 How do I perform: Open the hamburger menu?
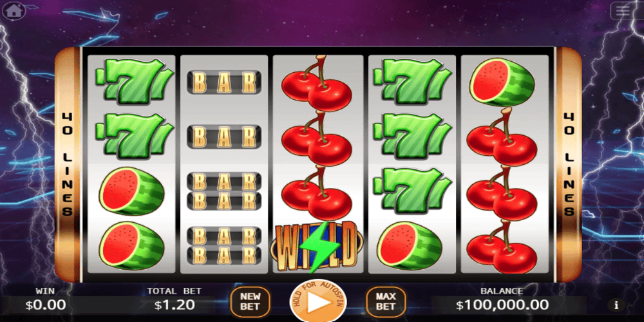pyautogui.click(x=623, y=11)
